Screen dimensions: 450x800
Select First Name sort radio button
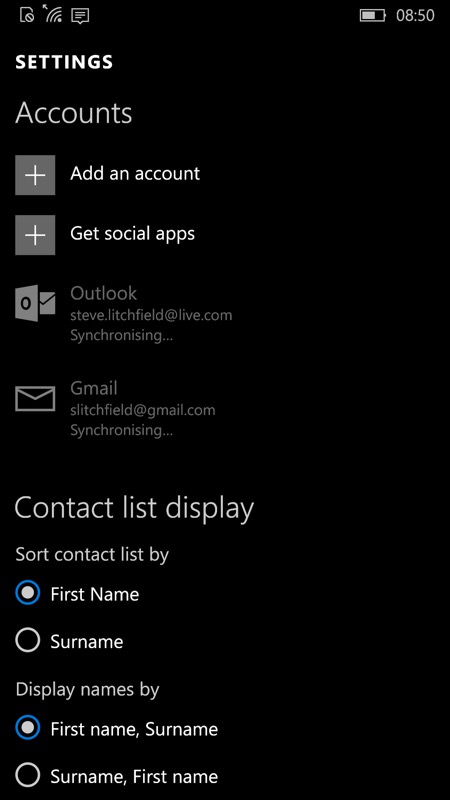pos(28,593)
